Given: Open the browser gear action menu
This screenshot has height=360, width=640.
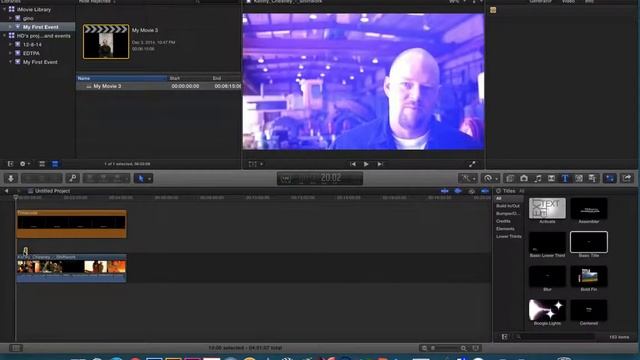Looking at the screenshot, I should (x=24, y=164).
